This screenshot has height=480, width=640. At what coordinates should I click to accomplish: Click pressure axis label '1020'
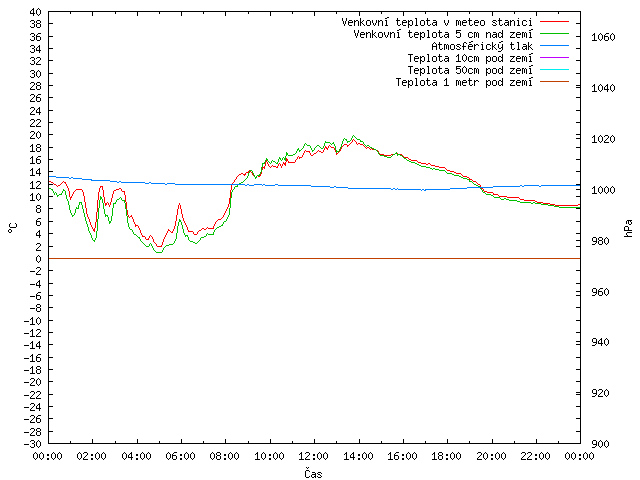(x=603, y=139)
